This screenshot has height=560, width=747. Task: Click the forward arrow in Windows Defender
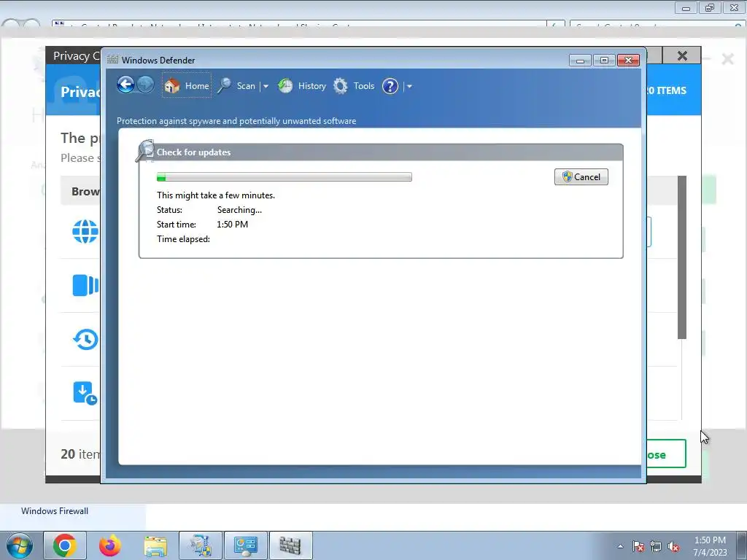click(x=145, y=85)
